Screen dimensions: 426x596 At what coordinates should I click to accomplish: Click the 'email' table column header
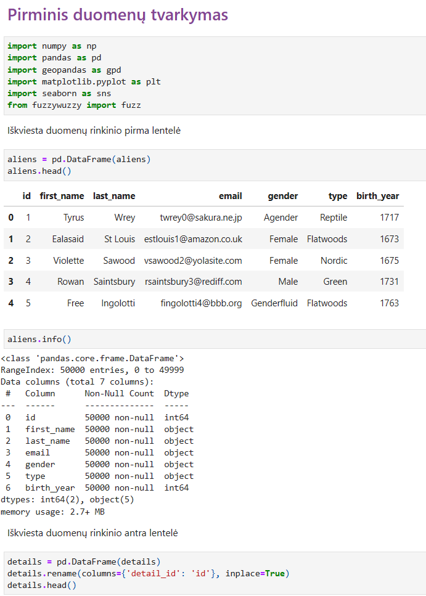point(230,196)
